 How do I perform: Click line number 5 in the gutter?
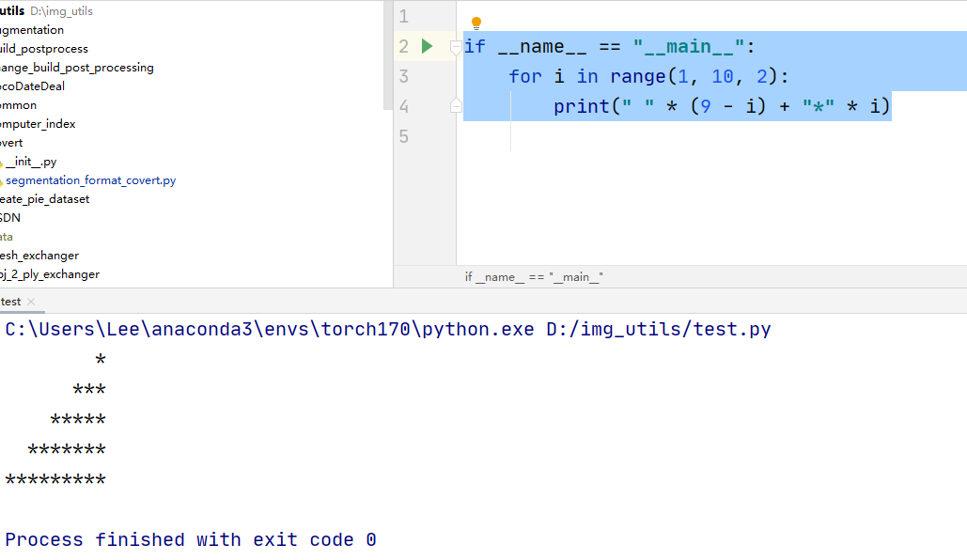tap(404, 136)
